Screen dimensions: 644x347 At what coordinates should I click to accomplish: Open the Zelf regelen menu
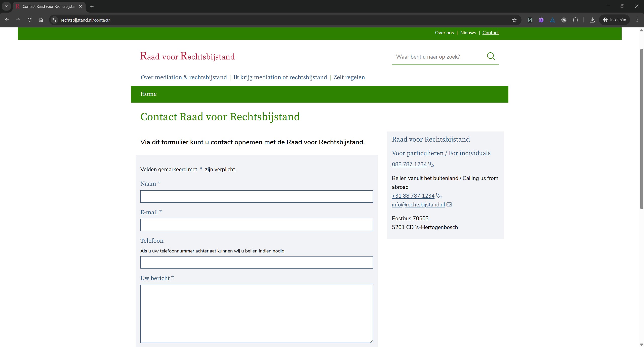[x=349, y=77]
